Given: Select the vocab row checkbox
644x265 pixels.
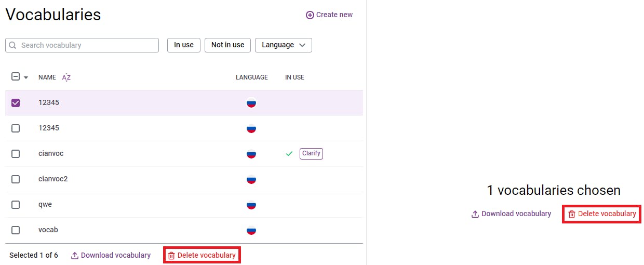Looking at the screenshot, I should point(16,230).
